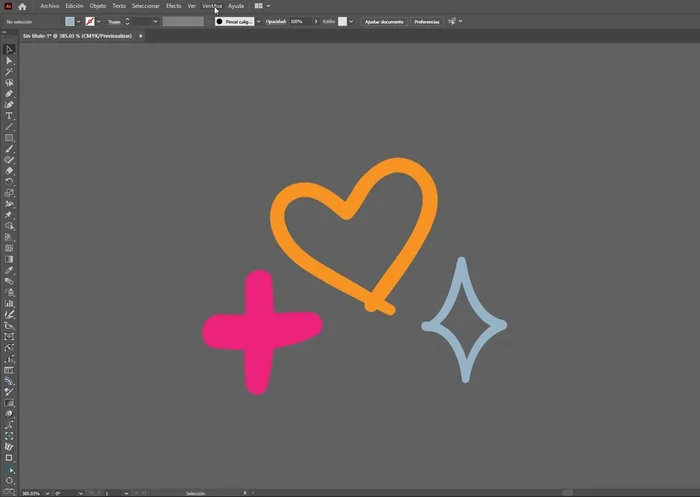
Task: Select the Lasso tool
Action: (x=9, y=83)
